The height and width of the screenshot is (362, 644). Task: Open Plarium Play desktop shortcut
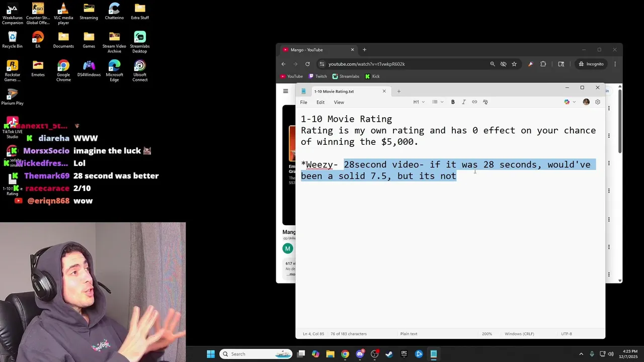click(x=12, y=97)
